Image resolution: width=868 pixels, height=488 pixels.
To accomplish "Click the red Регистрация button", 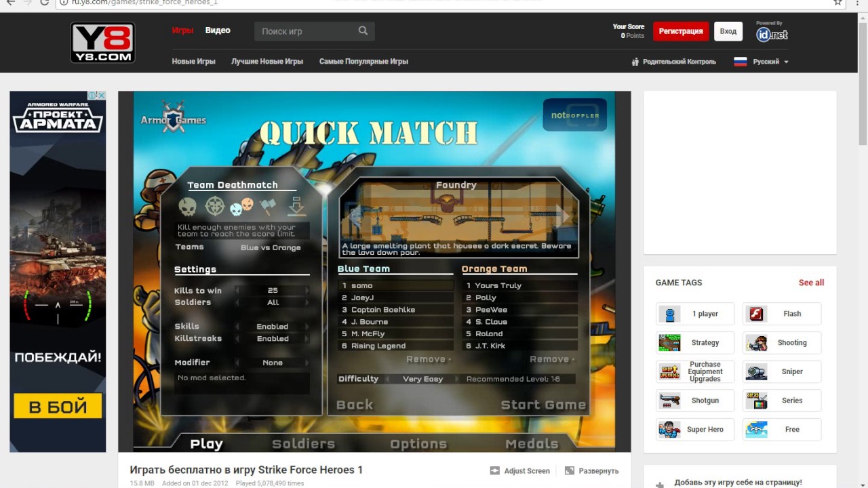I will 681,31.
